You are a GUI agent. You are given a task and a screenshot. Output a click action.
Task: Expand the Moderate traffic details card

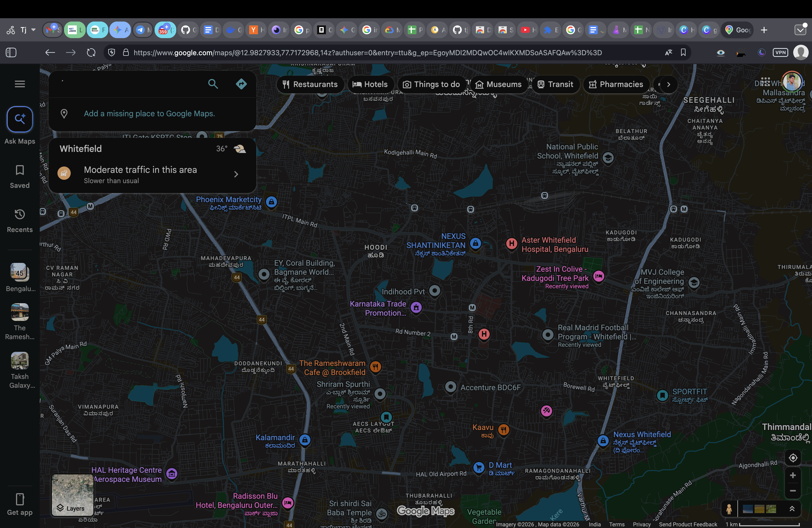click(236, 174)
